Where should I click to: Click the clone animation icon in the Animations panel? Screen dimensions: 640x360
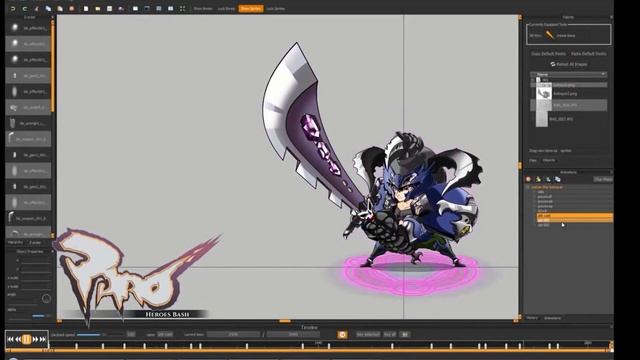558,179
